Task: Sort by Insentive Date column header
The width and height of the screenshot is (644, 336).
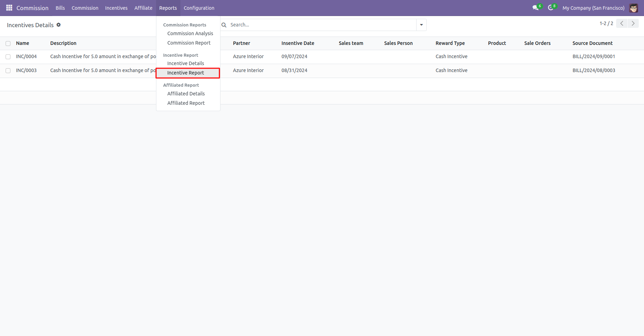Action: point(298,43)
